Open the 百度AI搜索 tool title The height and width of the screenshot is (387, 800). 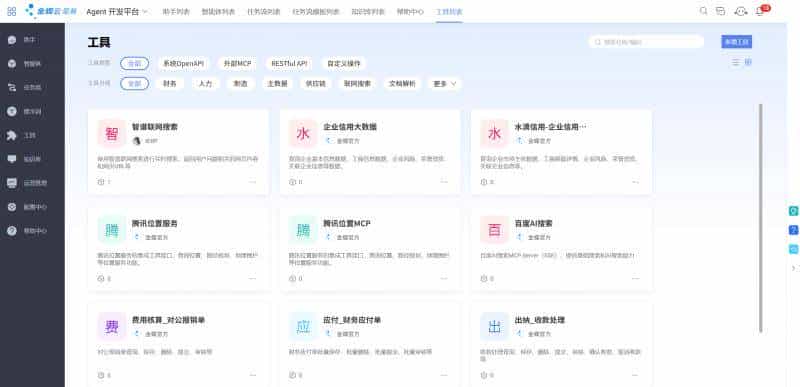click(x=534, y=223)
